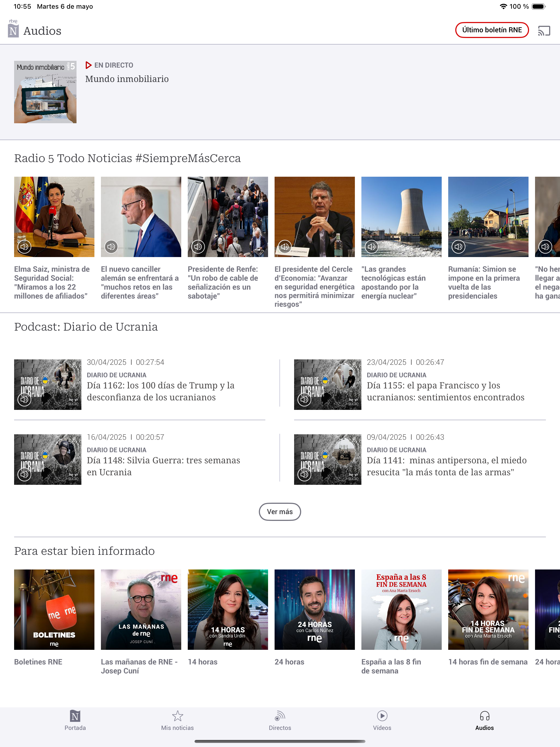
Task: Tap the 30/04/2025 00:27:54 date line
Action: click(126, 362)
